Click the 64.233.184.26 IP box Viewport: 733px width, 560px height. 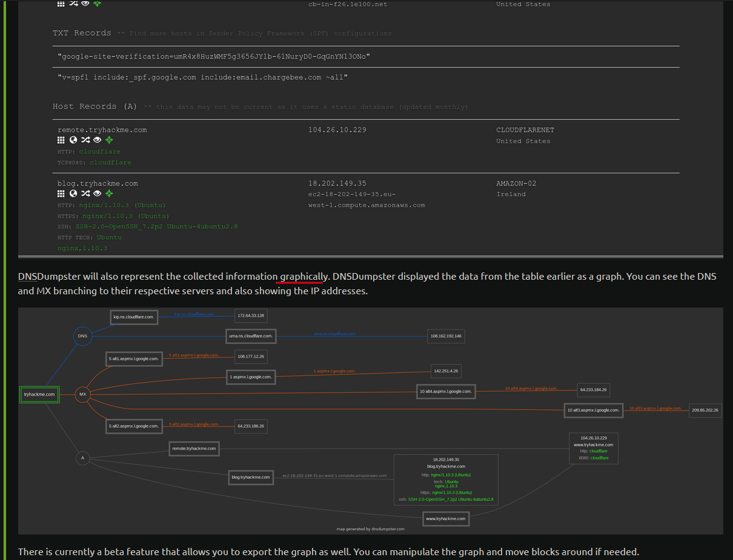click(594, 390)
